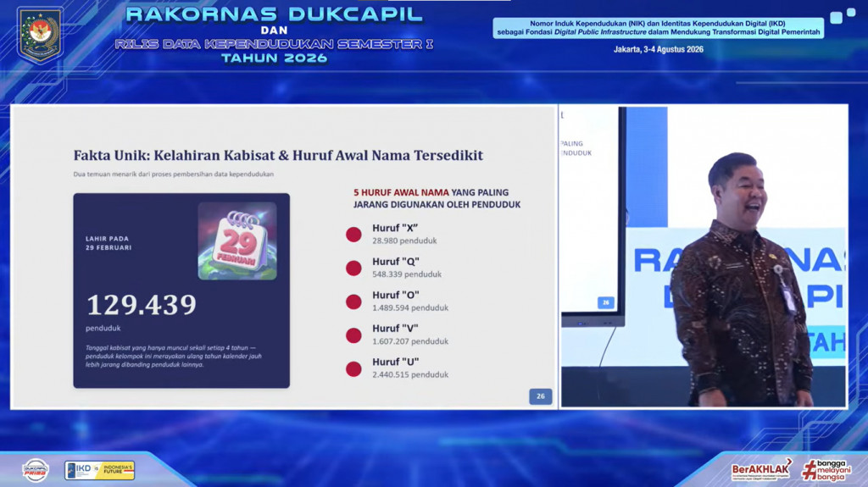Click the italic "Tanggal kabisat" description paragraph
The height and width of the screenshot is (487, 868).
tap(173, 357)
